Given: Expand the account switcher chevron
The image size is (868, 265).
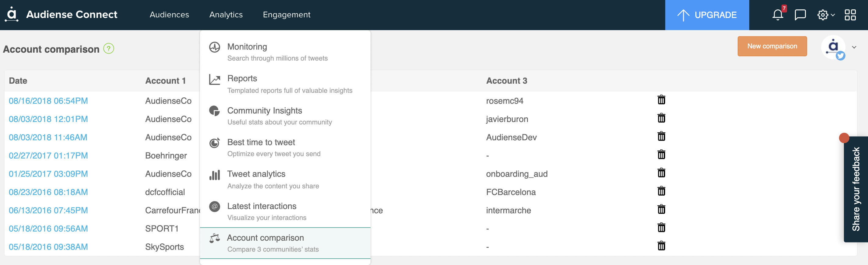Looking at the screenshot, I should (854, 47).
